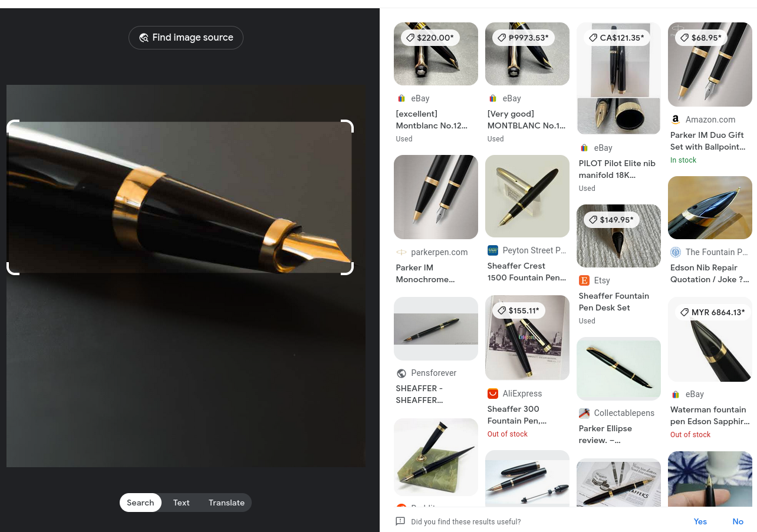
Task: Click the Amazon.com logo icon
Action: point(676,120)
